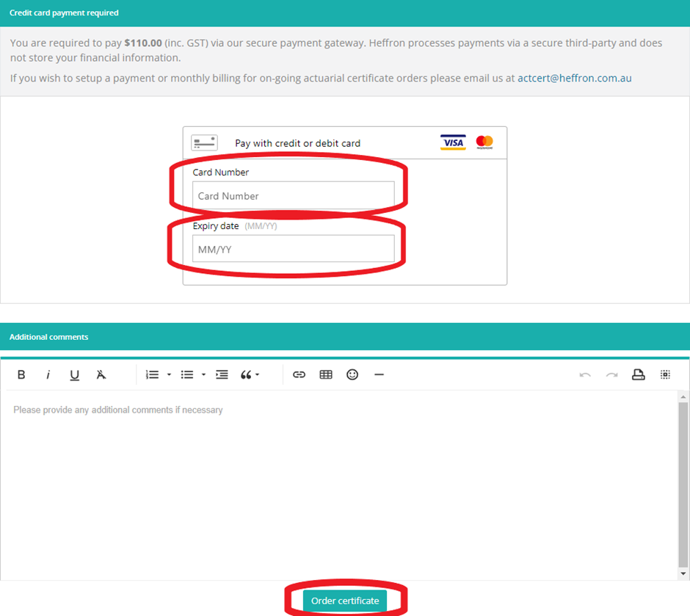Screen dimensions: 690x616
Task: Toggle bold formatting in comments editor
Action: (x=21, y=375)
